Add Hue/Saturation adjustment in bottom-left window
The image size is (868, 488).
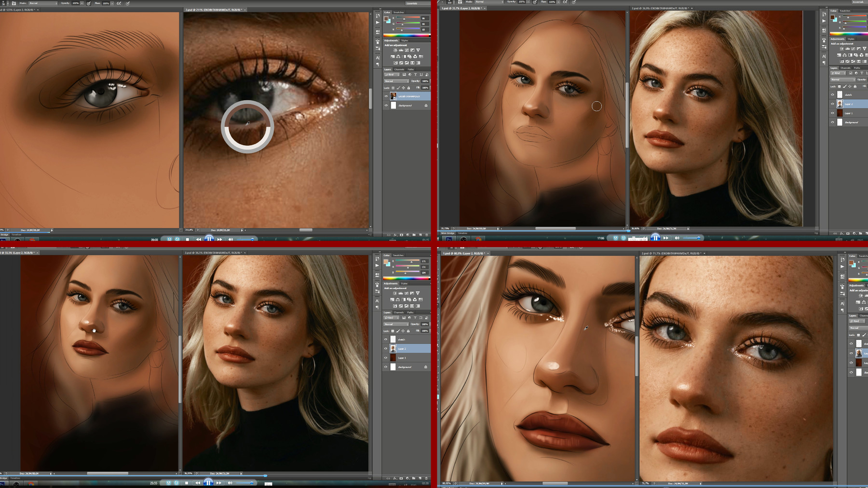point(392,299)
